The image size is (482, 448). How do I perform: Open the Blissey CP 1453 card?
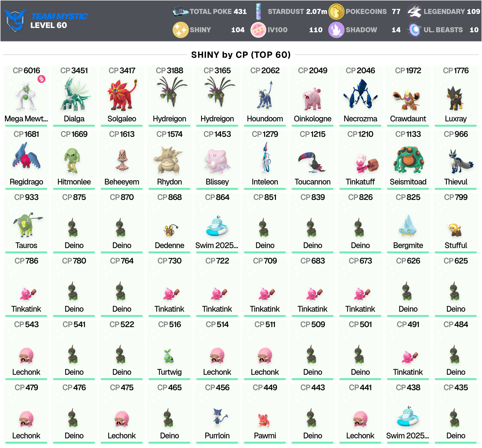point(217,159)
